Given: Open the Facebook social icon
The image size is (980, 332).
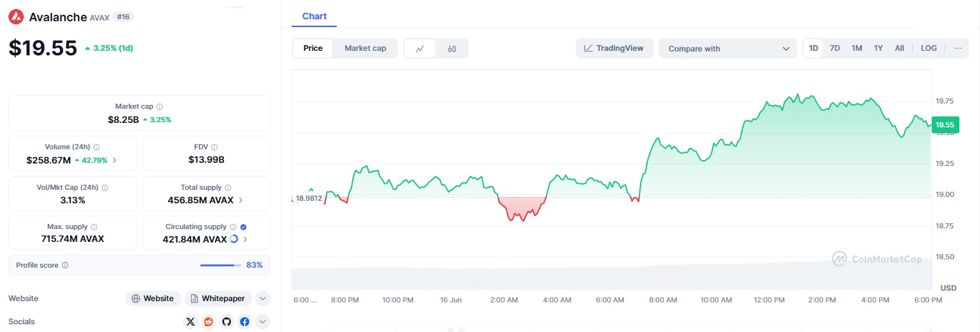Looking at the screenshot, I should tap(245, 322).
